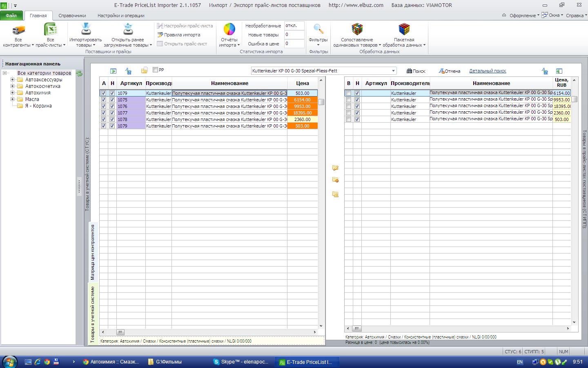Open the Все прайс-листы spreadsheet icon
The image size is (588, 368).
coord(50,30)
